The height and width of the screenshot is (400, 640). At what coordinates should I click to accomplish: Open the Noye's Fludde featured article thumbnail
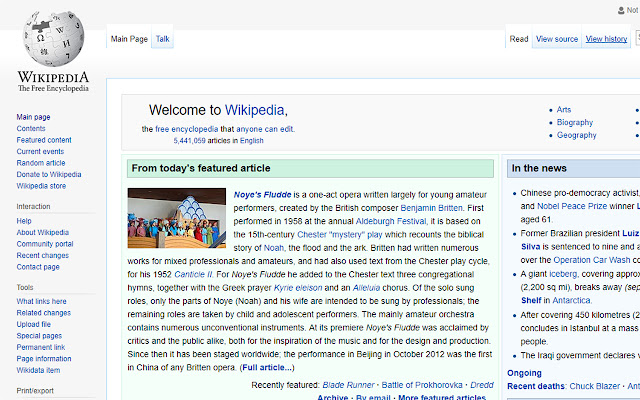point(177,218)
